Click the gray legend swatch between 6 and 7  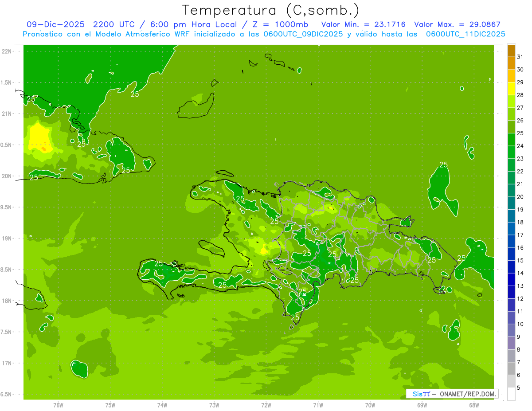511,368
